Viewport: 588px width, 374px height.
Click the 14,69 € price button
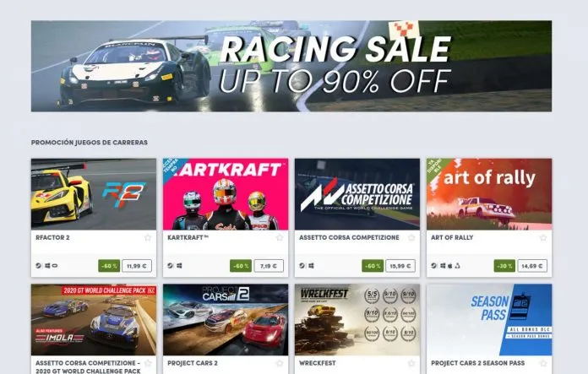[532, 266]
